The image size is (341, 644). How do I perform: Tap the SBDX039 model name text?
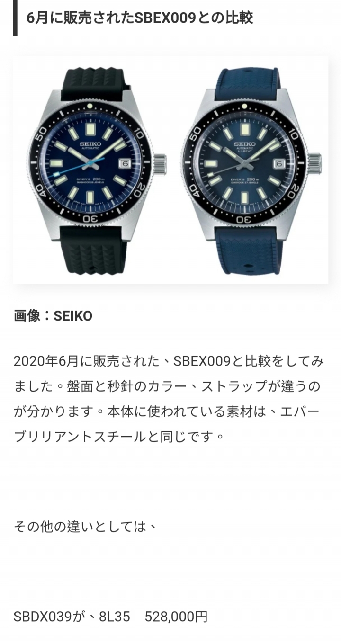[43, 617]
